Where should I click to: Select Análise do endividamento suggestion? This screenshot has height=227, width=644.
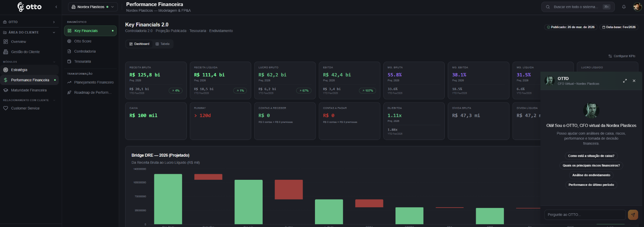click(591, 175)
